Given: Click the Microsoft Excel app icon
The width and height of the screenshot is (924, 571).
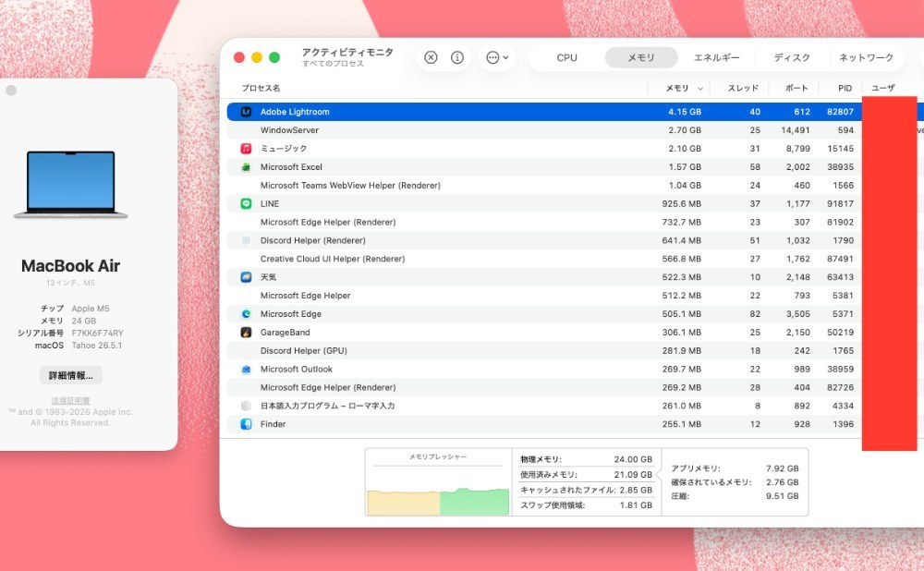Looking at the screenshot, I should coord(247,166).
